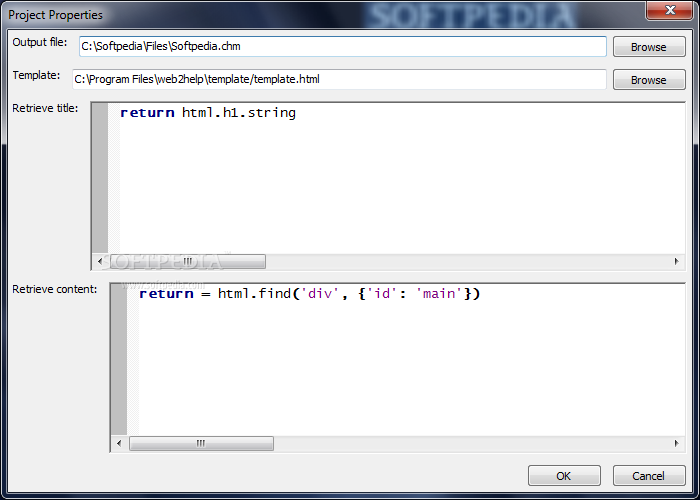
Task: Browse for the Template file
Action: coord(649,80)
